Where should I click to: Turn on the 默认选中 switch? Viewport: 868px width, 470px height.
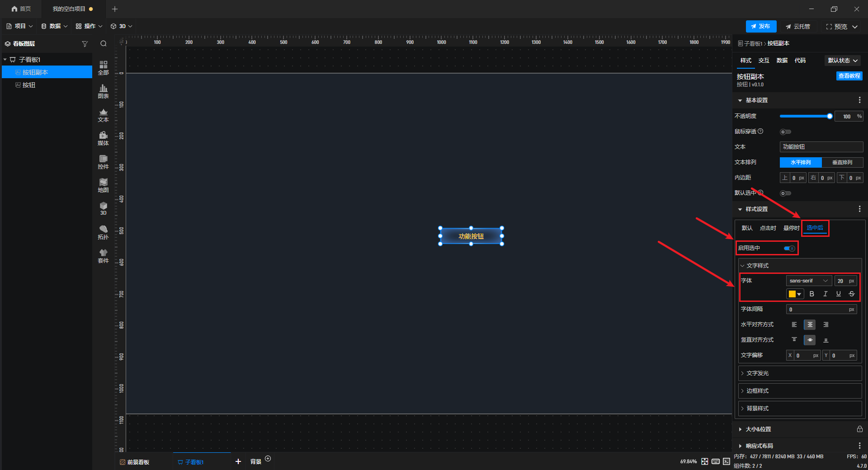point(785,193)
